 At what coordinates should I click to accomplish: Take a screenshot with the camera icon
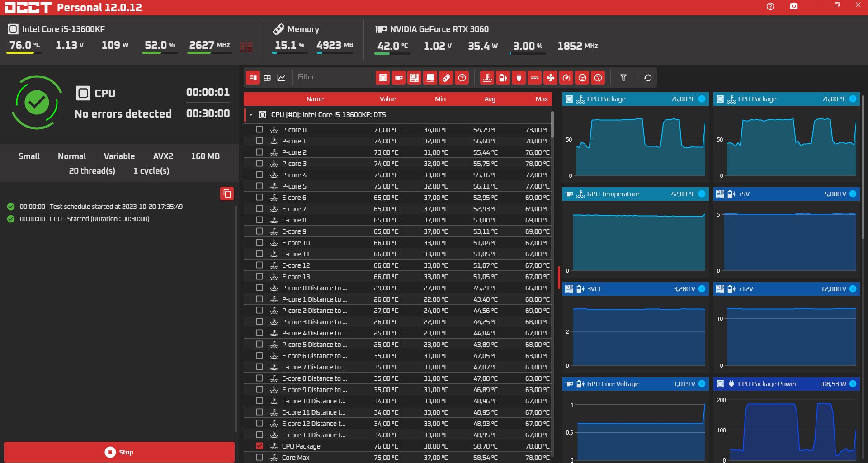pyautogui.click(x=794, y=6)
